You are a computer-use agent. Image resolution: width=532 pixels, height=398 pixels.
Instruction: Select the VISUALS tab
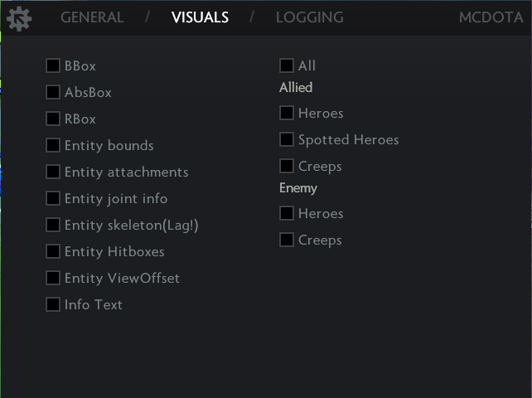click(x=200, y=17)
